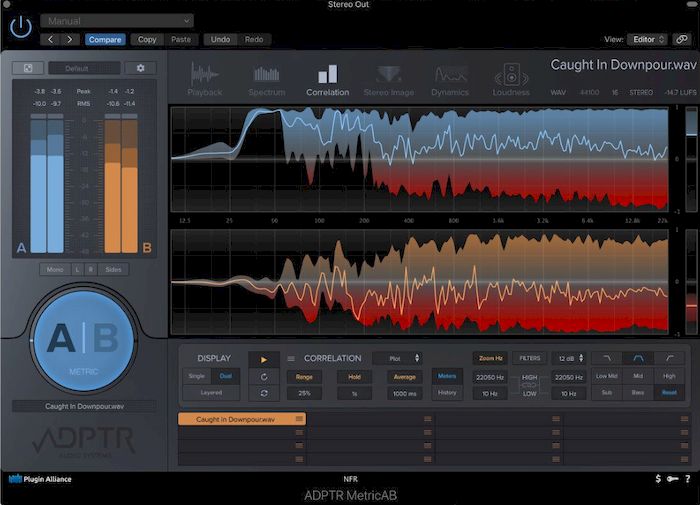Select the band-pass filter shape icon
This screenshot has height=505, width=700.
point(638,358)
